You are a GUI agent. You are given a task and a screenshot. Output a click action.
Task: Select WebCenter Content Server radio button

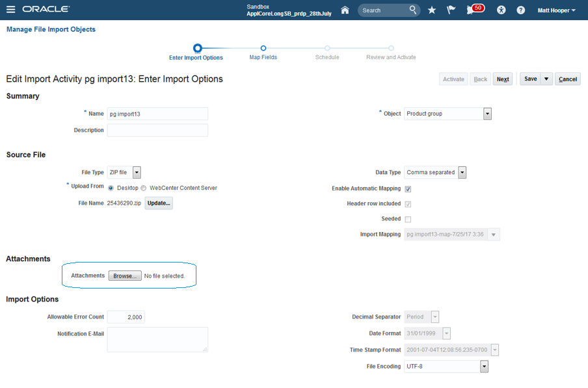pos(143,188)
